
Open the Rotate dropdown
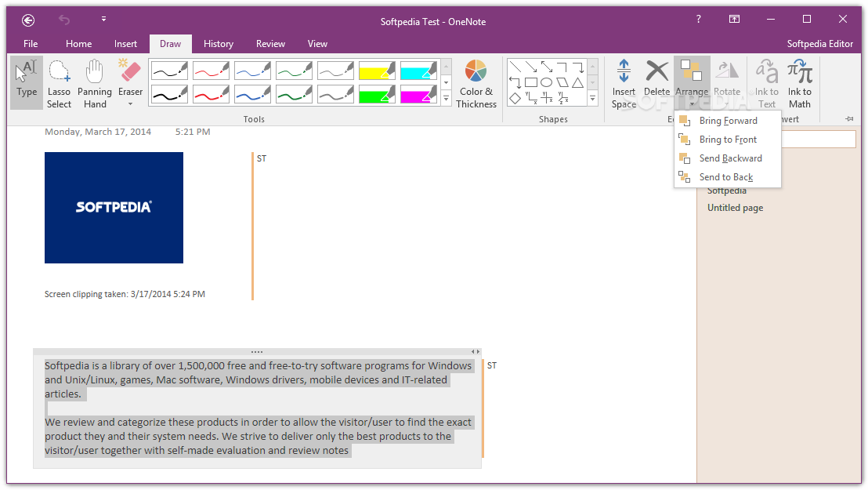727,83
